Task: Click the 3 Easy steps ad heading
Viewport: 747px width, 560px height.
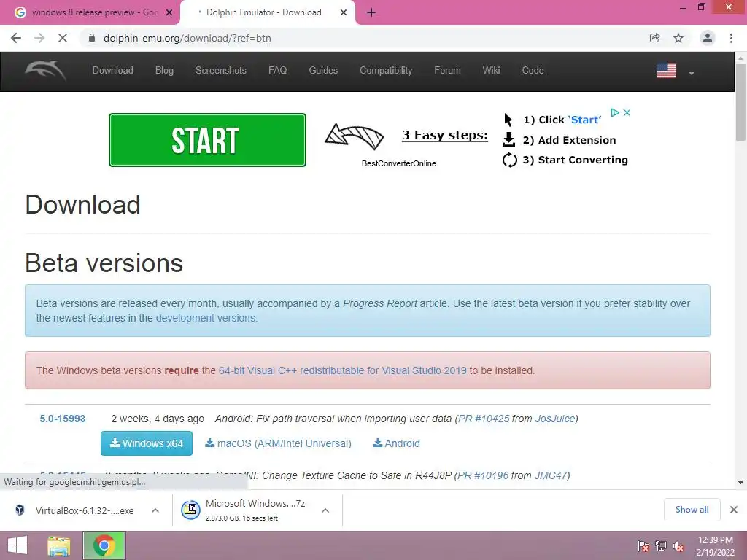Action: [x=445, y=135]
